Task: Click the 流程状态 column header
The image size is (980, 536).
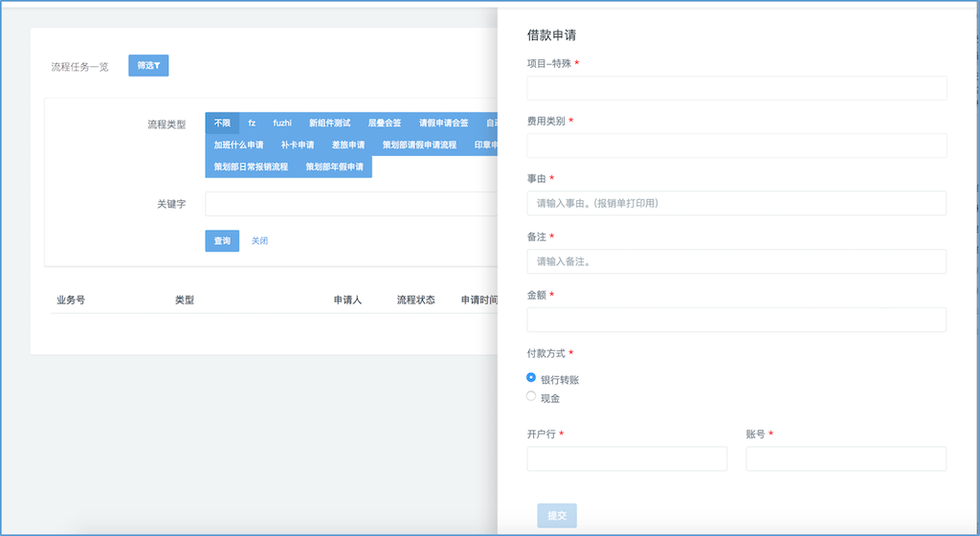Action: [x=415, y=300]
